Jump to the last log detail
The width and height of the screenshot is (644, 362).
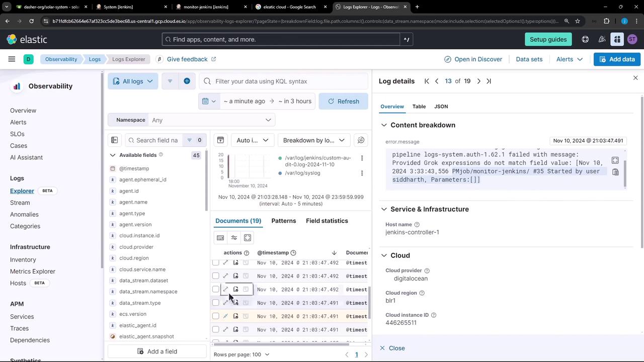click(x=489, y=81)
